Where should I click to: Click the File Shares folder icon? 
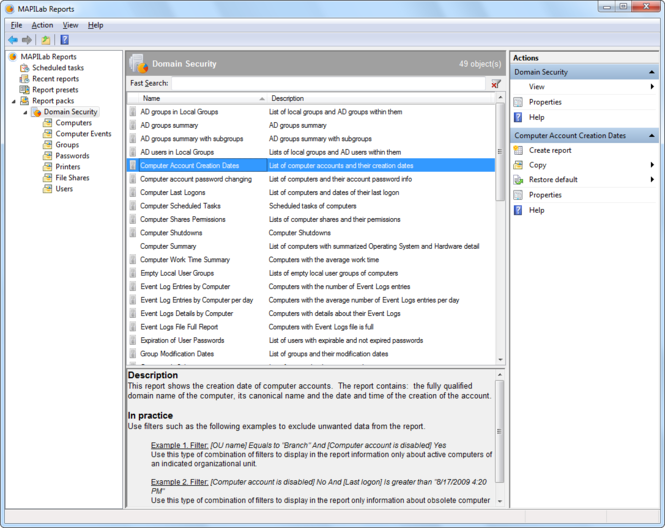tap(48, 178)
